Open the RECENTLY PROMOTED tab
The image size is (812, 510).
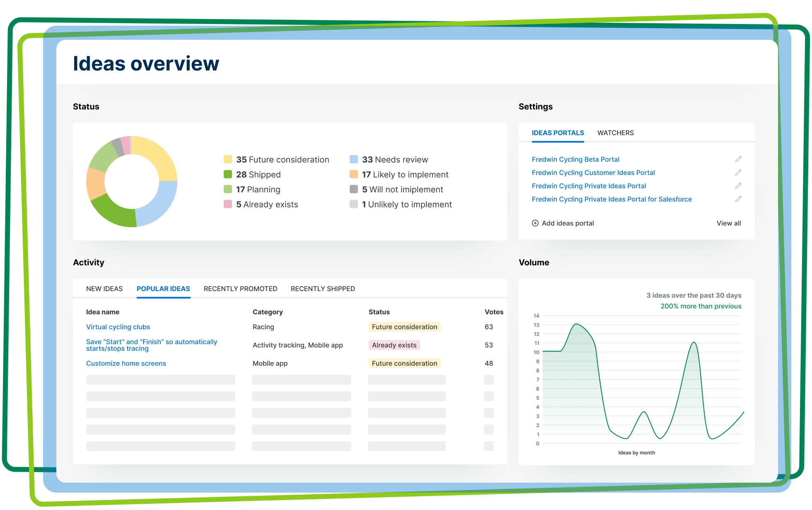click(x=240, y=289)
